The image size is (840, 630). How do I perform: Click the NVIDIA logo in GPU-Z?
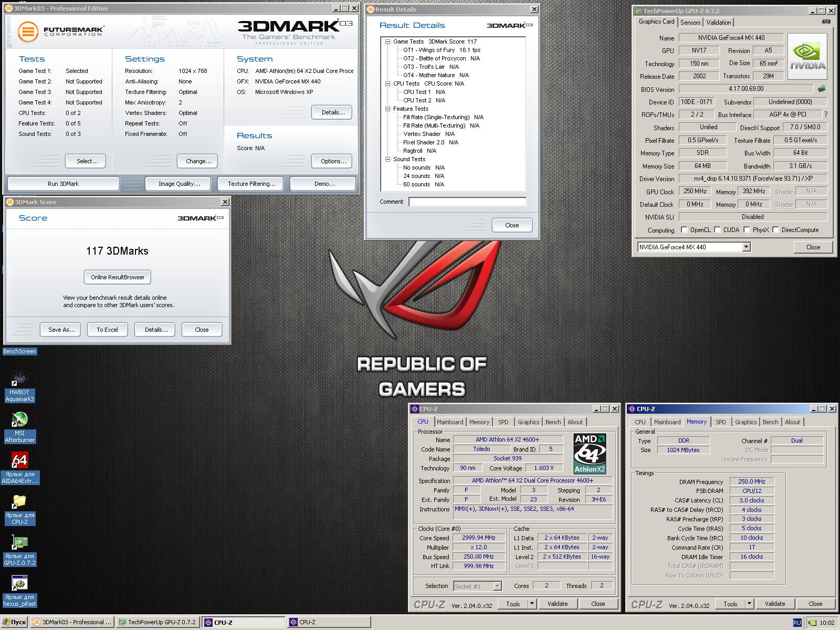(x=808, y=57)
